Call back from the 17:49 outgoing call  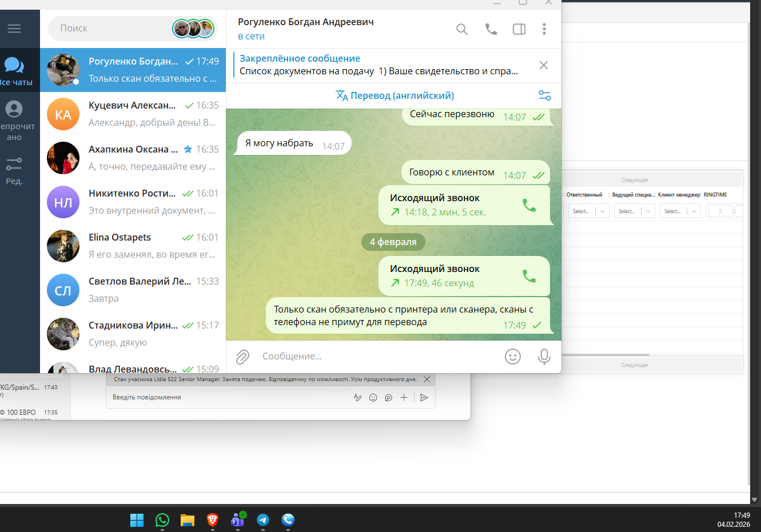click(529, 276)
